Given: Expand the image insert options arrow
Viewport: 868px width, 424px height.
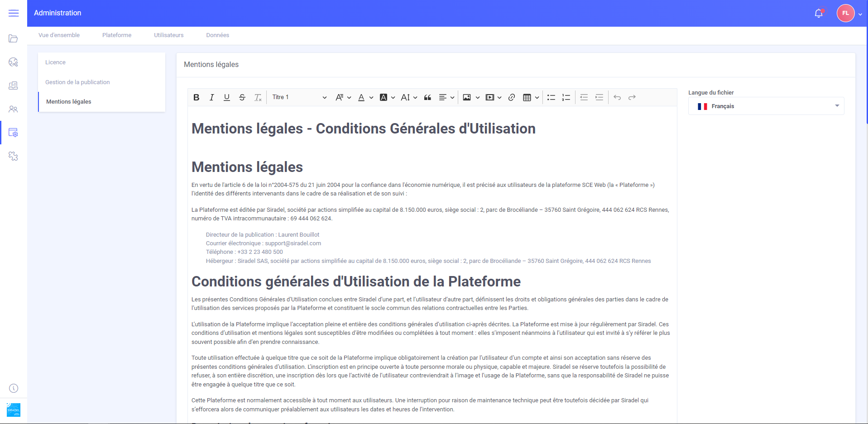Looking at the screenshot, I should point(477,97).
